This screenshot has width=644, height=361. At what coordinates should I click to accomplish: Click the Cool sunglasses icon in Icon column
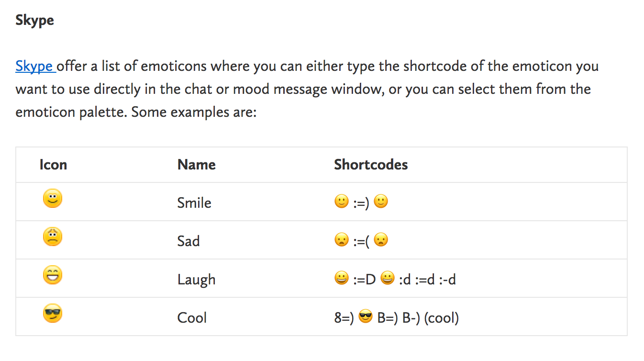53,313
